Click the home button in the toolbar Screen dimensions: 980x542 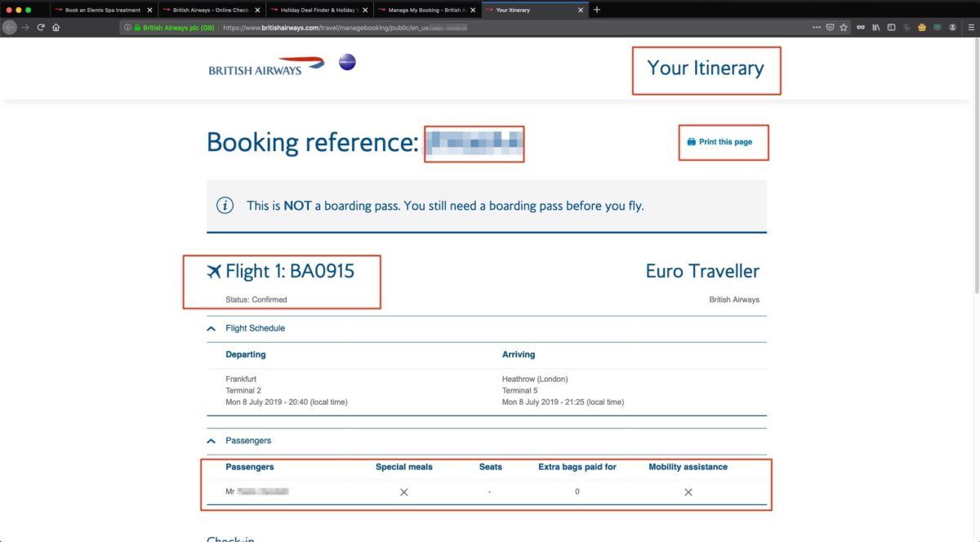coord(54,27)
